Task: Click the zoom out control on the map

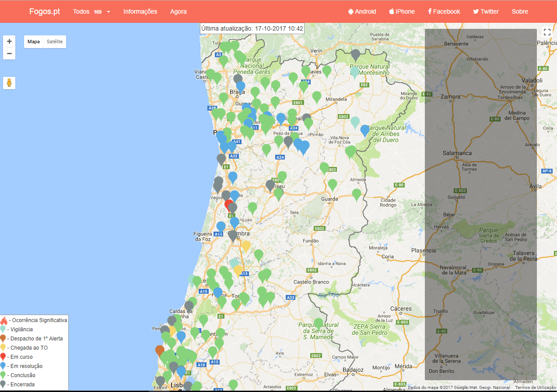Action: [9, 53]
